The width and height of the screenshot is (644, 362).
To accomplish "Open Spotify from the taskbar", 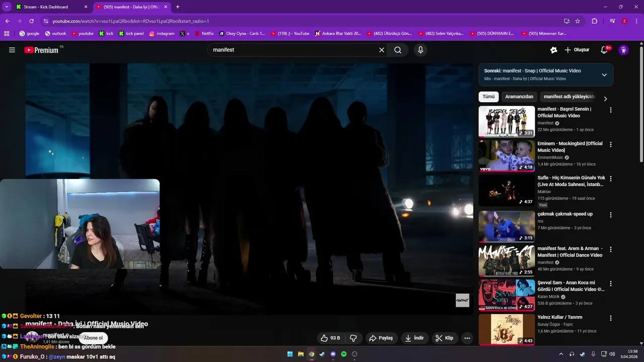I will 344,354.
